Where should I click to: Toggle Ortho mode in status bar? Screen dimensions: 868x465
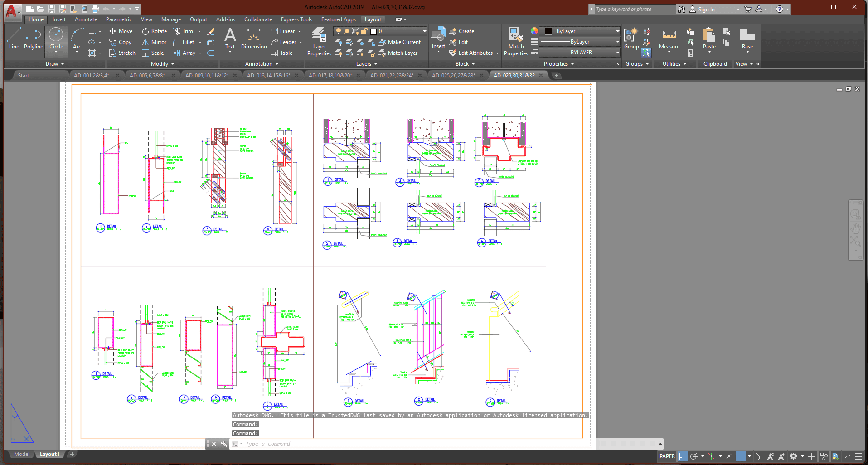pyautogui.click(x=683, y=456)
